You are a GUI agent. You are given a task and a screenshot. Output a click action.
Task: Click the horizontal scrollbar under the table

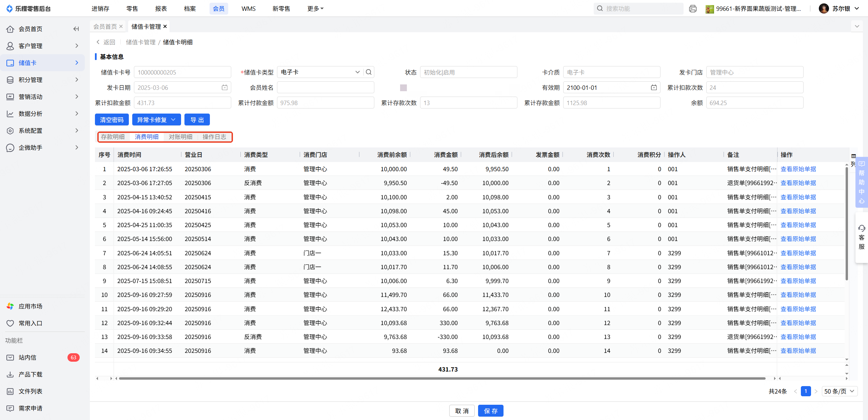point(441,378)
